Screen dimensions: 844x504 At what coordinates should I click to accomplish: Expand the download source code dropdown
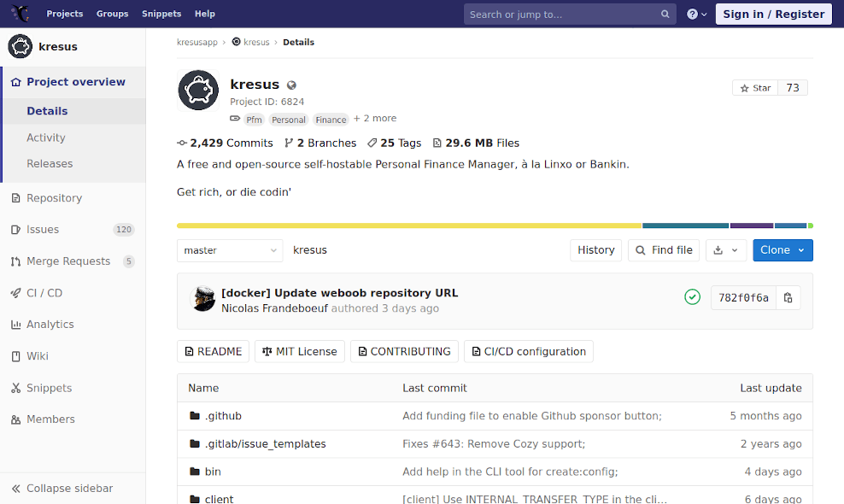(724, 250)
